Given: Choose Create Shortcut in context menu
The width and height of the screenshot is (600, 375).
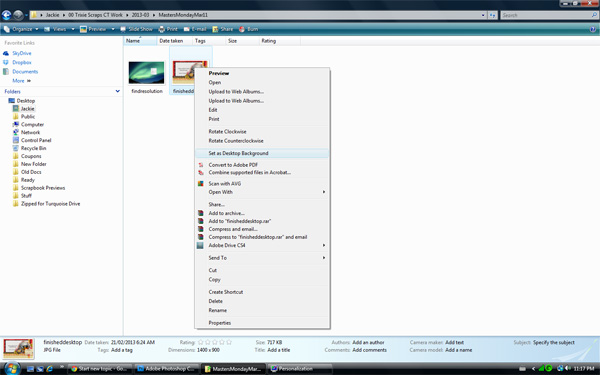Looking at the screenshot, I should point(262,292).
